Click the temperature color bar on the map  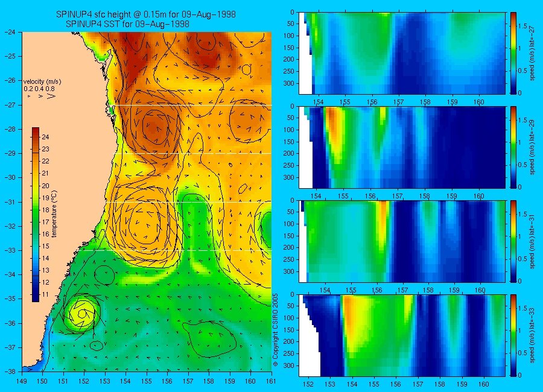pyautogui.click(x=36, y=214)
